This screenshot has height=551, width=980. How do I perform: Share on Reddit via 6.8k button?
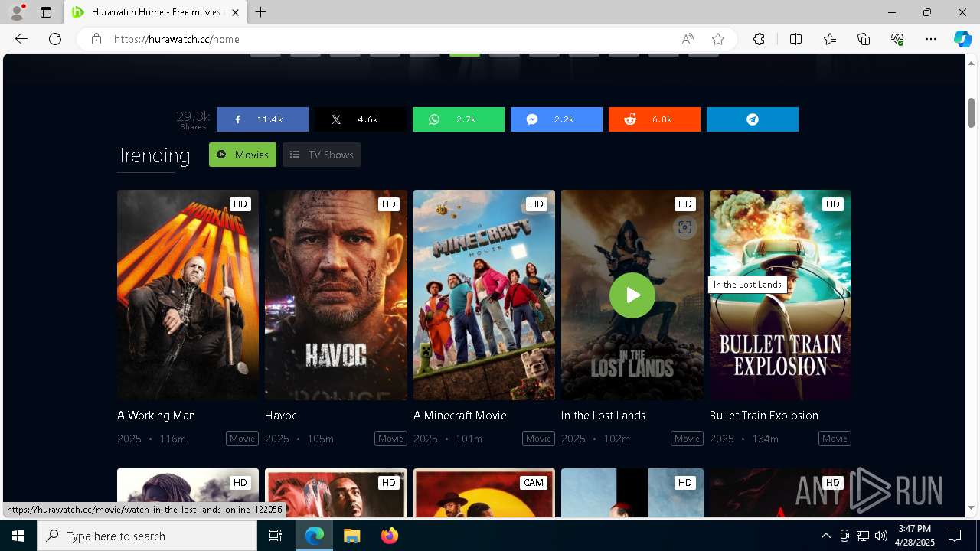pyautogui.click(x=654, y=119)
